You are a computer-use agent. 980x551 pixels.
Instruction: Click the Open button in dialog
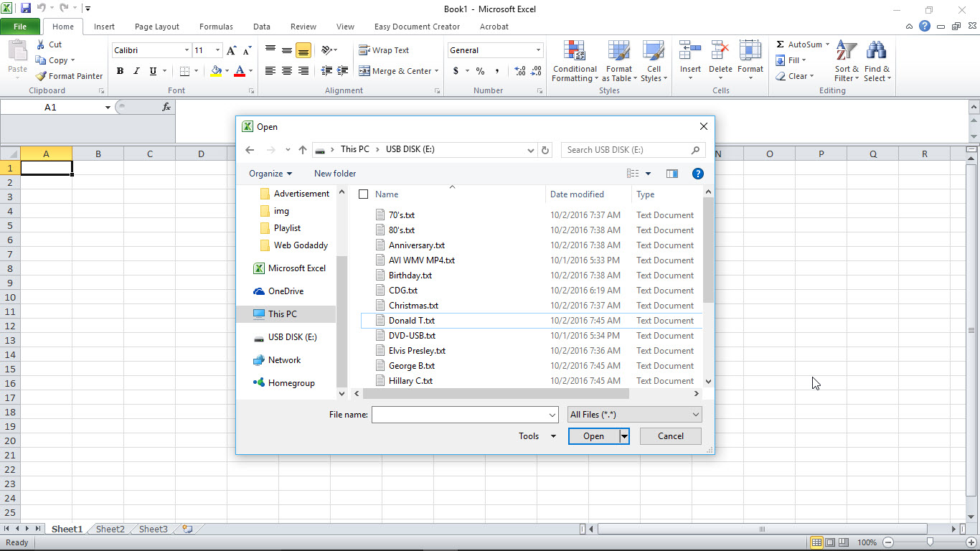point(593,436)
